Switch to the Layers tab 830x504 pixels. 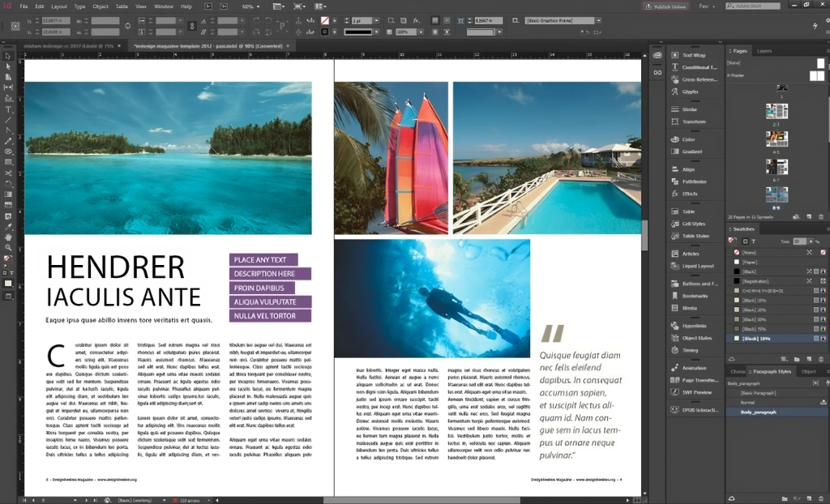[x=764, y=51]
